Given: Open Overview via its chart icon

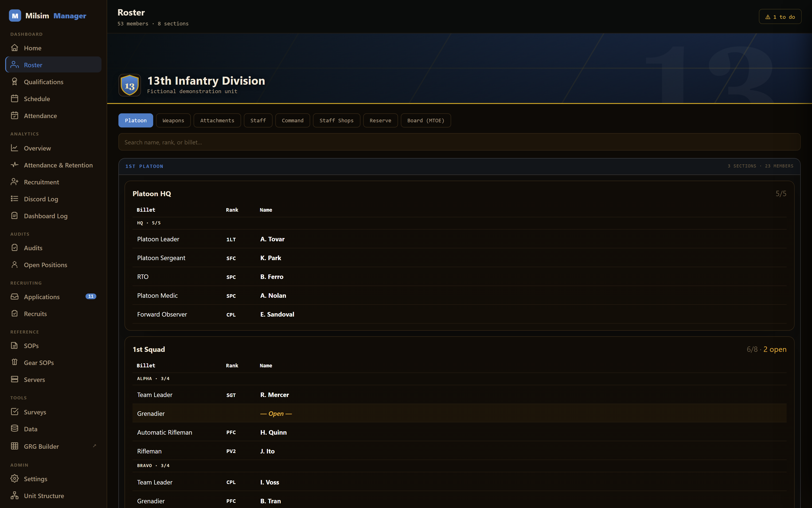Looking at the screenshot, I should tap(14, 148).
